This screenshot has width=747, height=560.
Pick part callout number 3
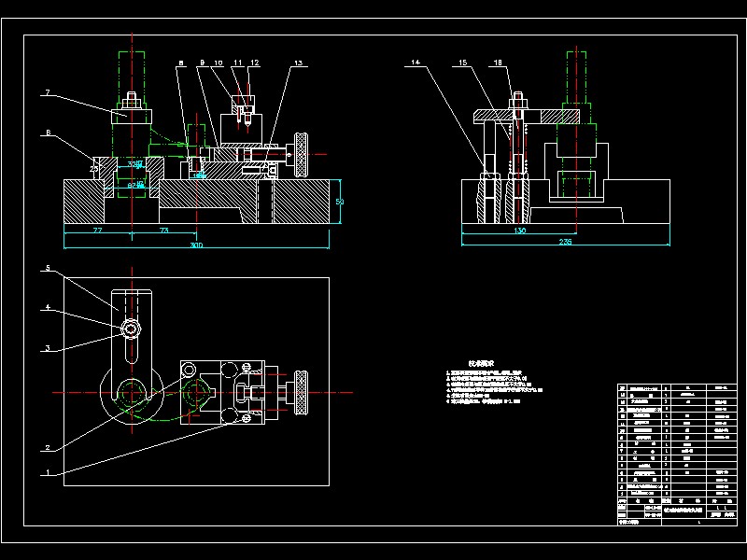pyautogui.click(x=48, y=348)
